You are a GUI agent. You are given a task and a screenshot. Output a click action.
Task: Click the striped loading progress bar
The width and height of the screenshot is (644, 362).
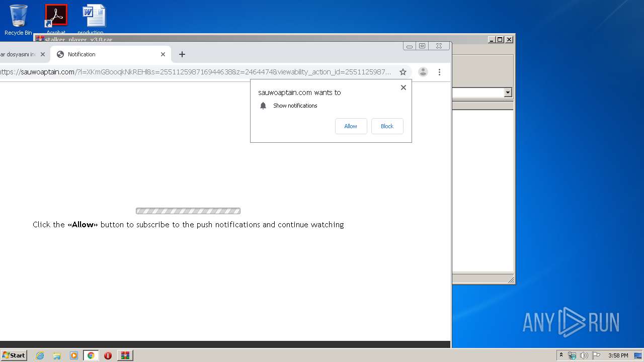tap(188, 211)
